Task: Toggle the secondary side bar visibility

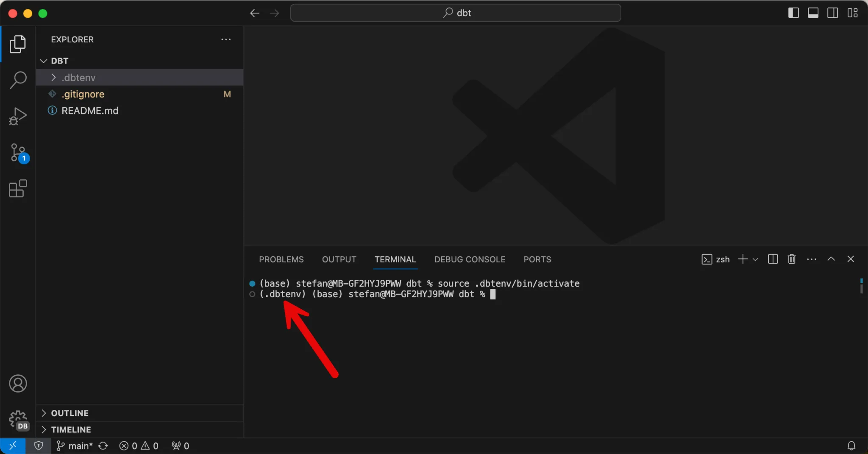Action: [x=832, y=13]
